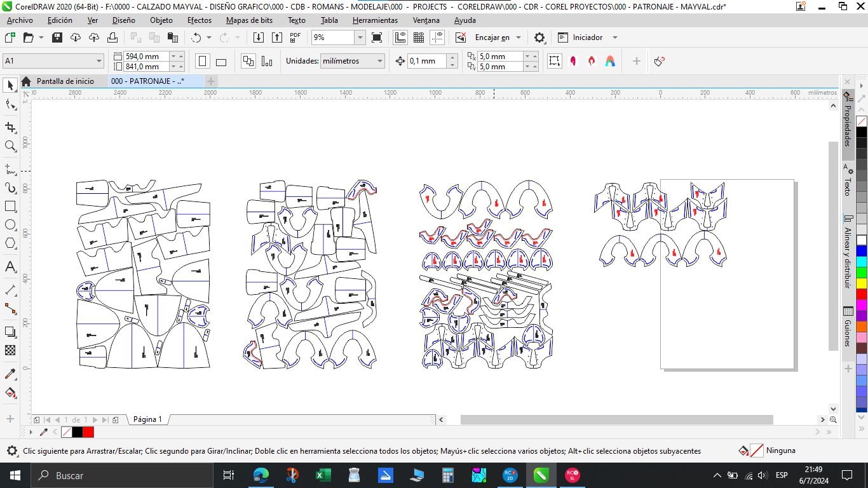868x488 pixels.
Task: Switch page to portrait orientation
Action: coord(203,61)
